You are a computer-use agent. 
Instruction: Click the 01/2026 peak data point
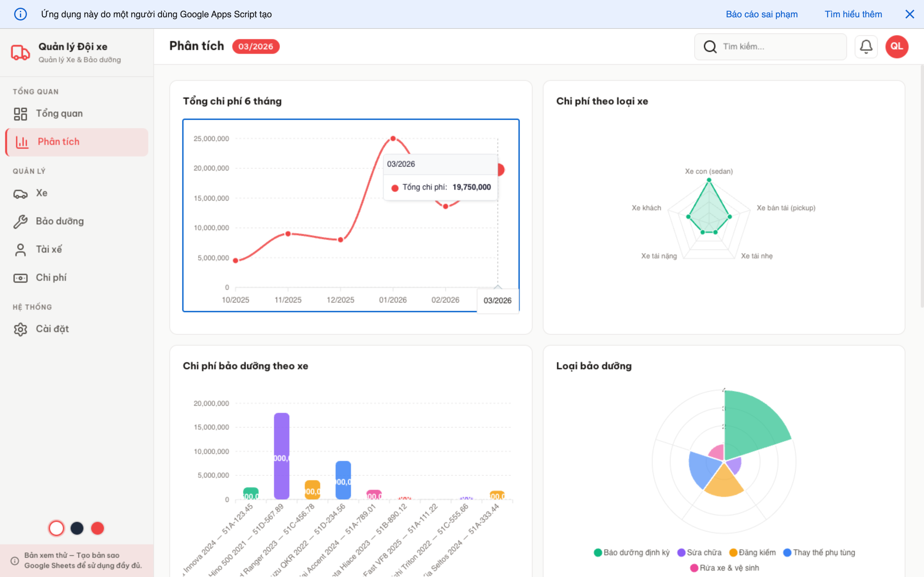tap(393, 138)
